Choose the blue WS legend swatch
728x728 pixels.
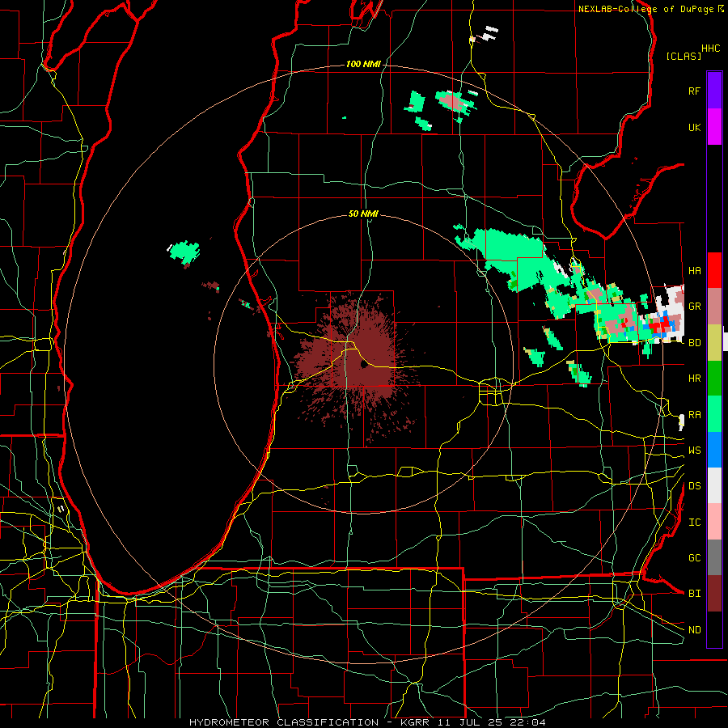tap(714, 450)
